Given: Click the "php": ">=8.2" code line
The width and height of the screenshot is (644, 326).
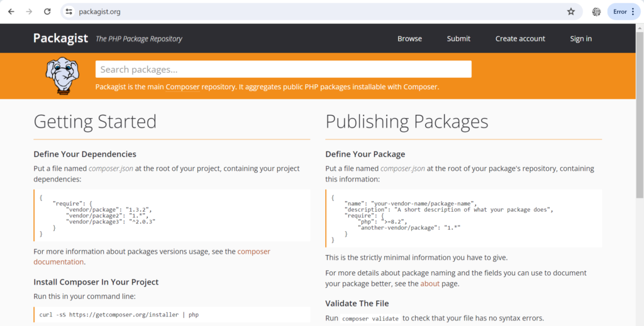Looking at the screenshot, I should click(x=382, y=221).
